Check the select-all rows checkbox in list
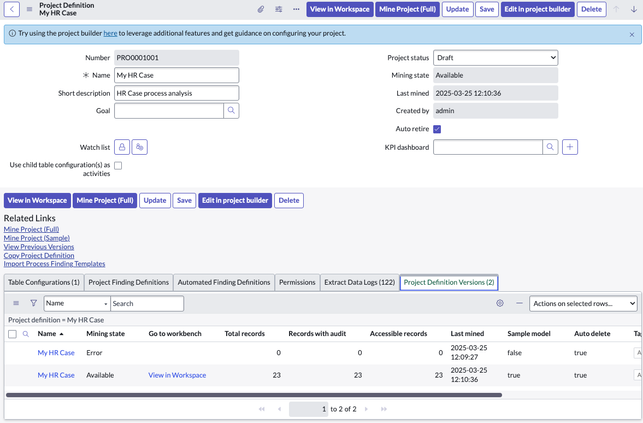Image resolution: width=643 pixels, height=423 pixels. (x=12, y=334)
